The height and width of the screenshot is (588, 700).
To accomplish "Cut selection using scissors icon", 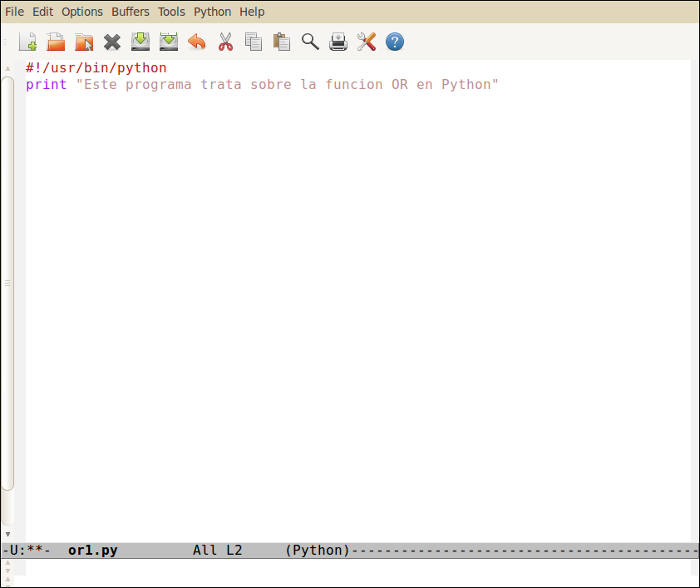I will (225, 42).
